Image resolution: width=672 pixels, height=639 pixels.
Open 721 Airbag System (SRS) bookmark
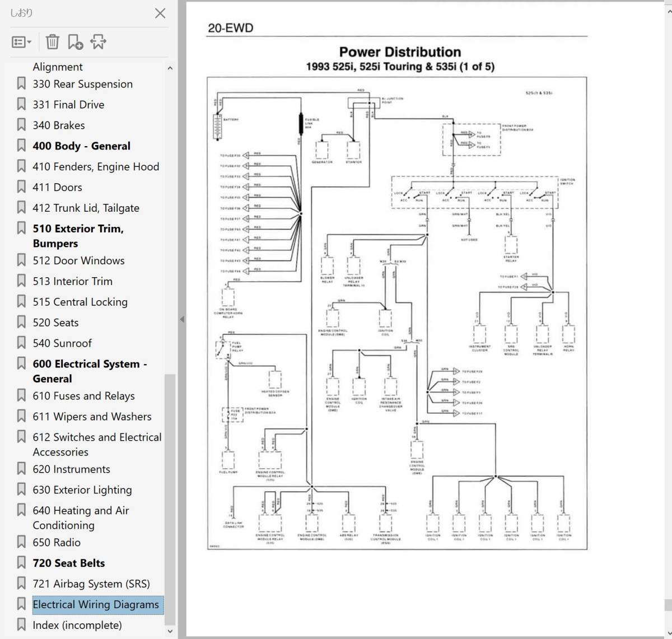coord(91,585)
